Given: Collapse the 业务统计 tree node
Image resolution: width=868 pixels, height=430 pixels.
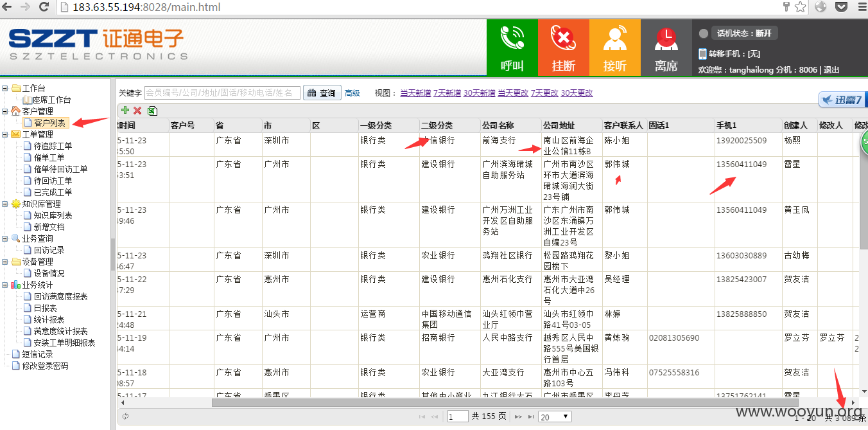Looking at the screenshot, I should pyautogui.click(x=5, y=285).
